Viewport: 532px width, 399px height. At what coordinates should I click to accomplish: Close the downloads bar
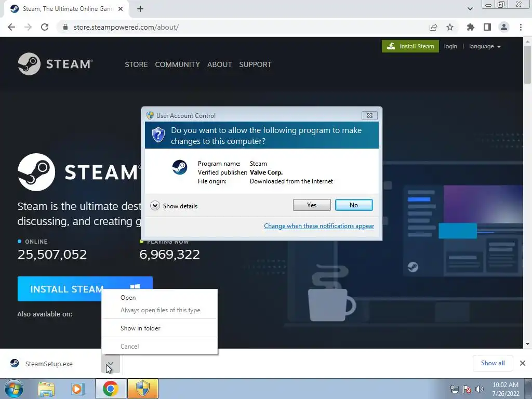click(523, 363)
